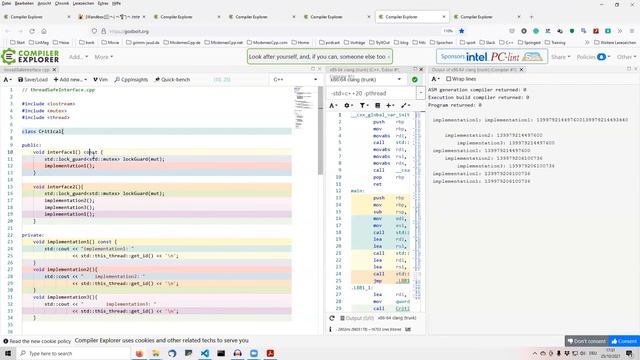Open the output pane font size menu

click(436, 79)
